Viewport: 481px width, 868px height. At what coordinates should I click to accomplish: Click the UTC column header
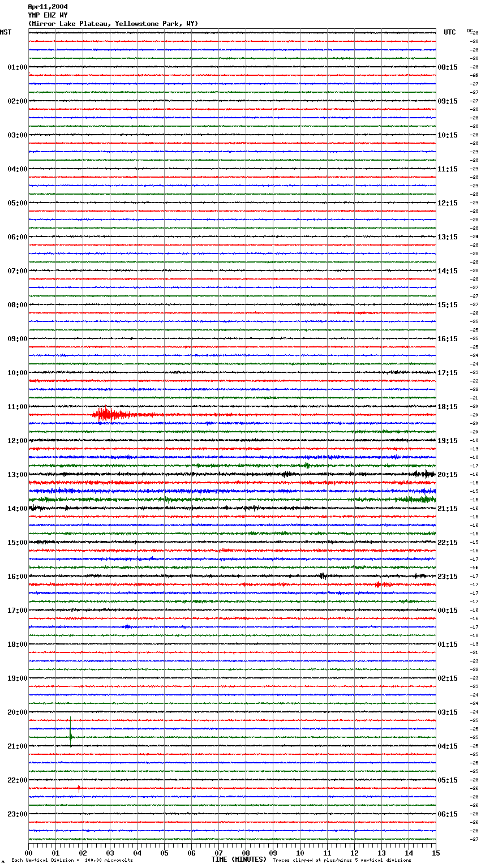(450, 32)
